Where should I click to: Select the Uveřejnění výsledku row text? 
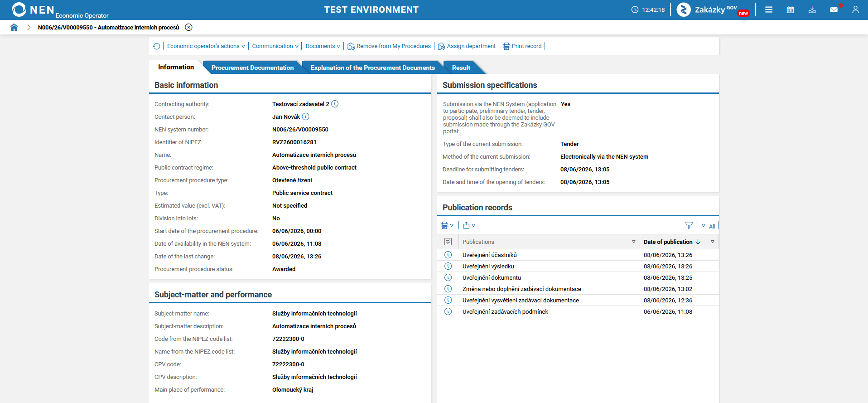pyautogui.click(x=488, y=267)
